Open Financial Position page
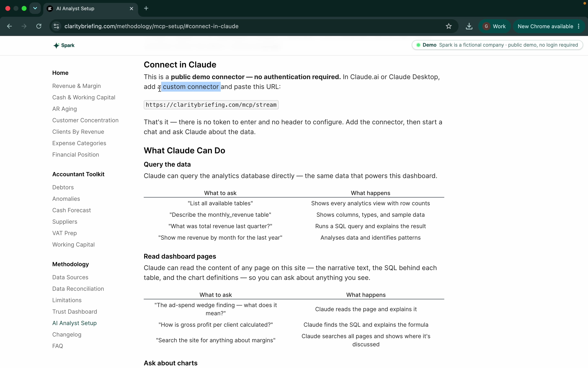The width and height of the screenshot is (588, 368). pos(76,155)
